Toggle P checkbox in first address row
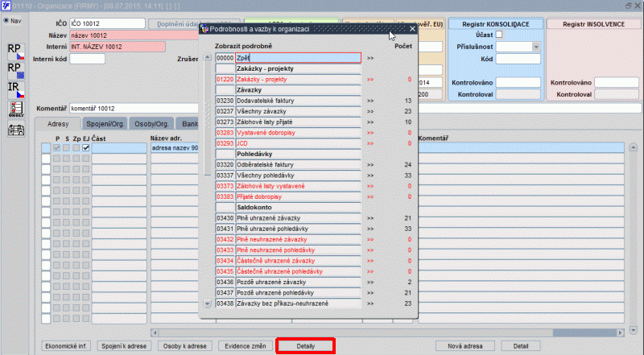 [x=56, y=148]
